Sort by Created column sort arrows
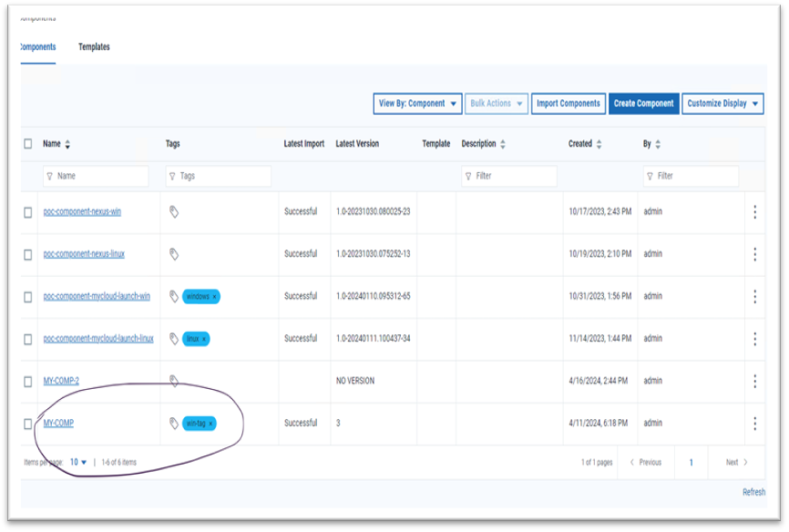 pos(599,145)
